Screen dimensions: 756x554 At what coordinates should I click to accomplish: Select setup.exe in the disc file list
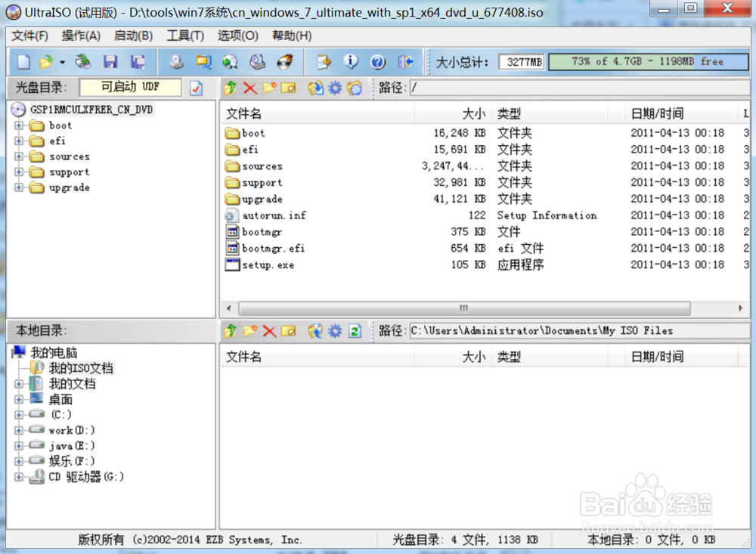pyautogui.click(x=268, y=265)
